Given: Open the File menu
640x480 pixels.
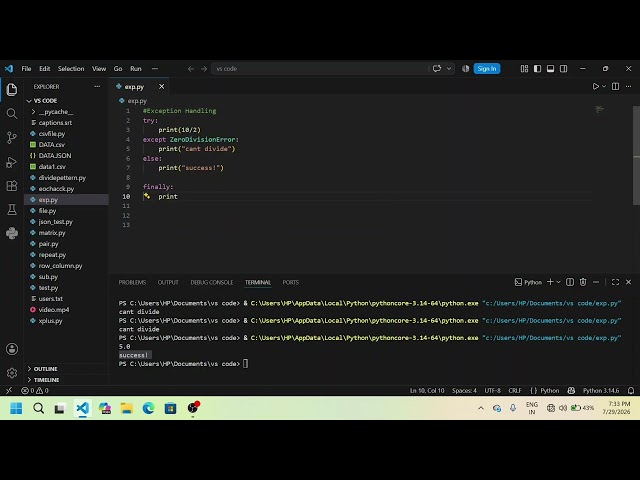Looking at the screenshot, I should pos(26,69).
